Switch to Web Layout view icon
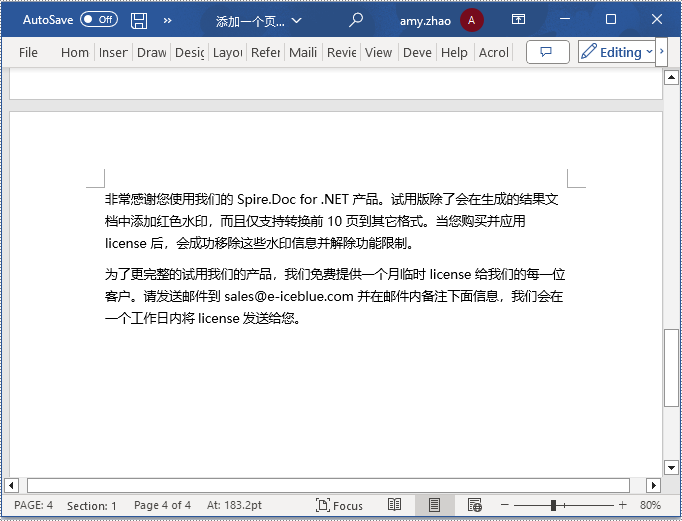Viewport: 682px width, 521px height. [475, 505]
